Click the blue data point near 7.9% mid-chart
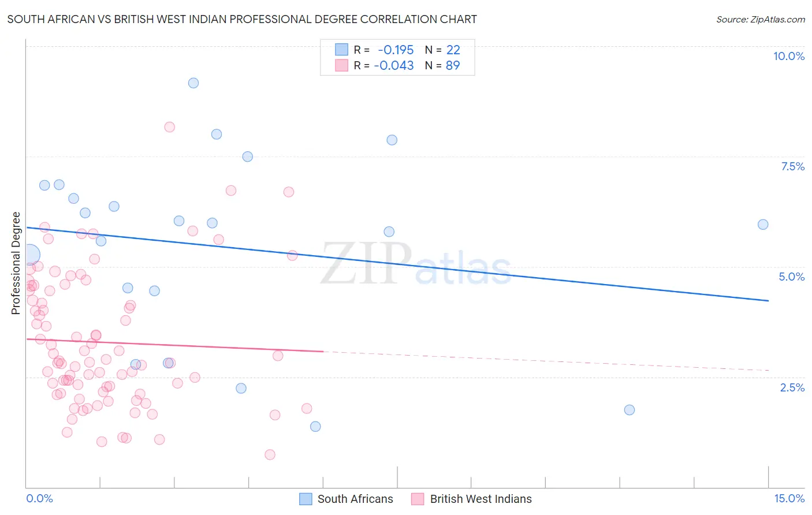This screenshot has height=515, width=812. (x=392, y=140)
